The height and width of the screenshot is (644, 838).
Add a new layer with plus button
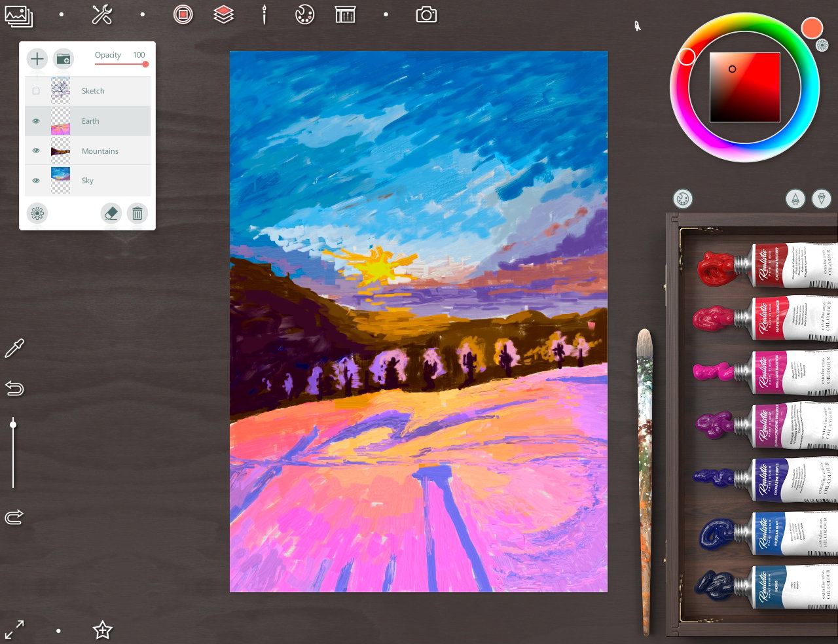pyautogui.click(x=37, y=59)
